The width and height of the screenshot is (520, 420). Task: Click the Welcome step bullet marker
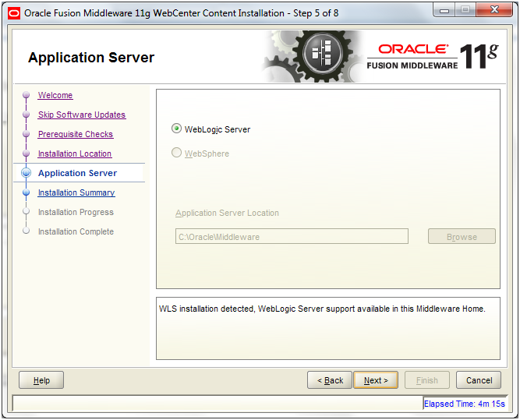pyautogui.click(x=27, y=95)
